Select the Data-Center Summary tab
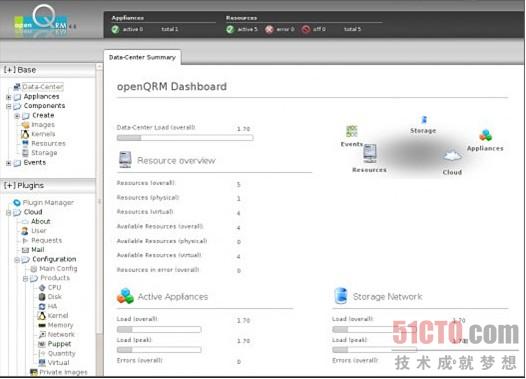 coord(142,57)
